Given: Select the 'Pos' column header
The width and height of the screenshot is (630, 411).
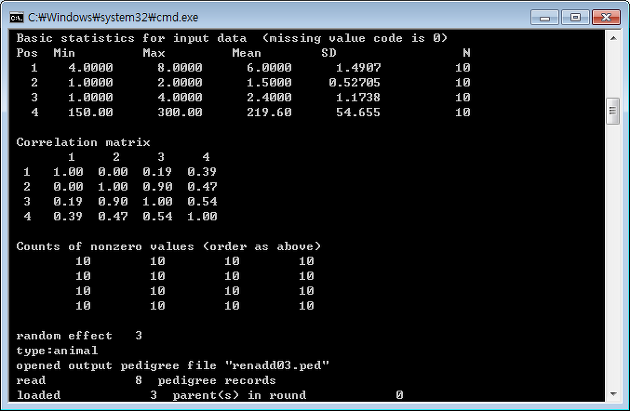Looking at the screenshot, I should coord(27,53).
